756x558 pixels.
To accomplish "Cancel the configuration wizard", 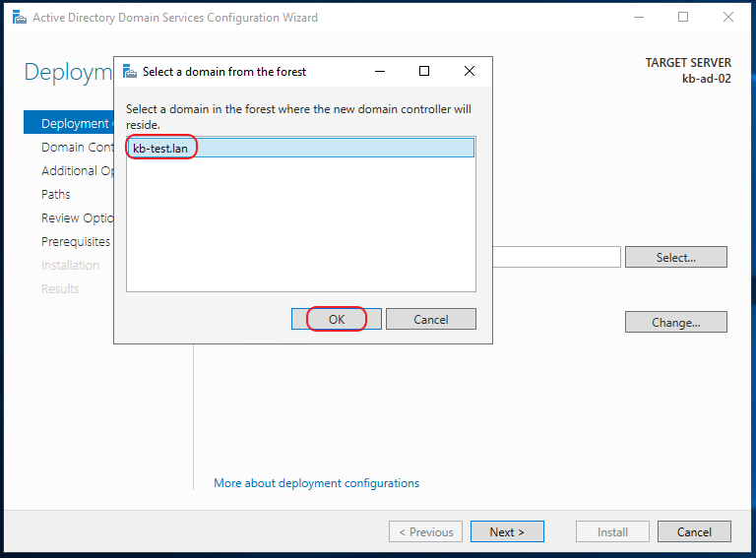I will pyautogui.click(x=694, y=532).
